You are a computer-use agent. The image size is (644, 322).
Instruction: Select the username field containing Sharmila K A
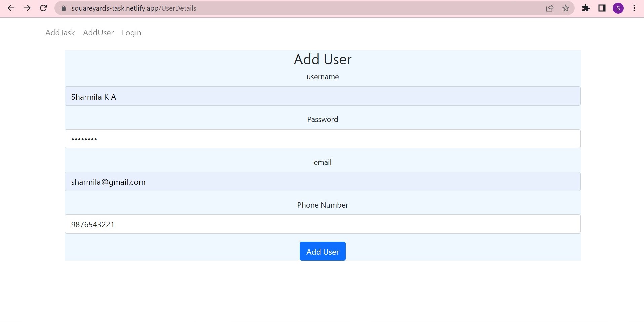point(322,97)
